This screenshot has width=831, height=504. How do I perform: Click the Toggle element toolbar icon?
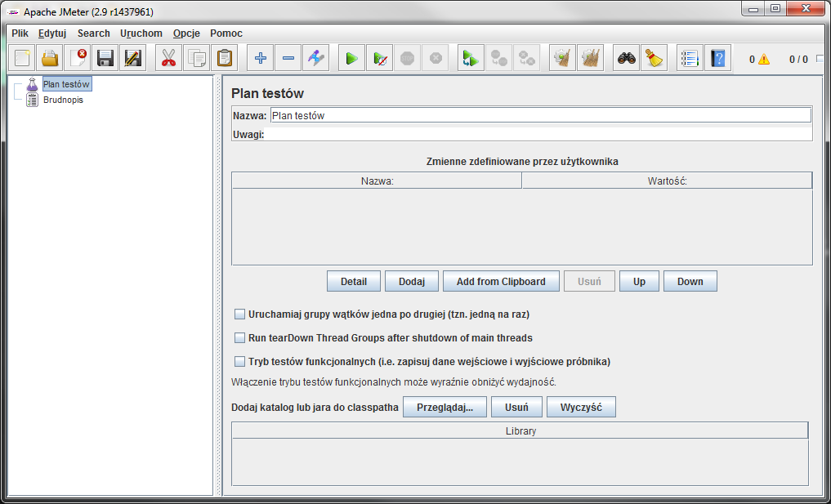316,58
